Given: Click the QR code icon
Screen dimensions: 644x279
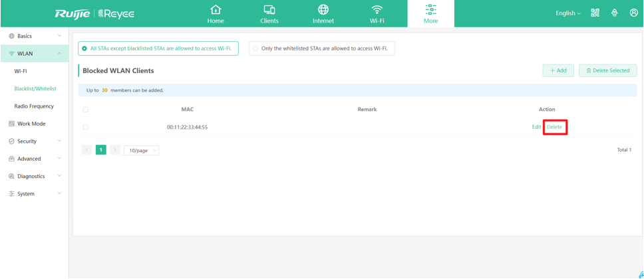Looking at the screenshot, I should pyautogui.click(x=595, y=13).
